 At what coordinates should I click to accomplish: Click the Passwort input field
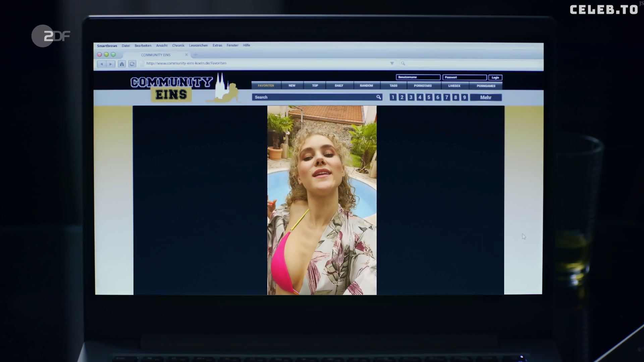pyautogui.click(x=465, y=77)
